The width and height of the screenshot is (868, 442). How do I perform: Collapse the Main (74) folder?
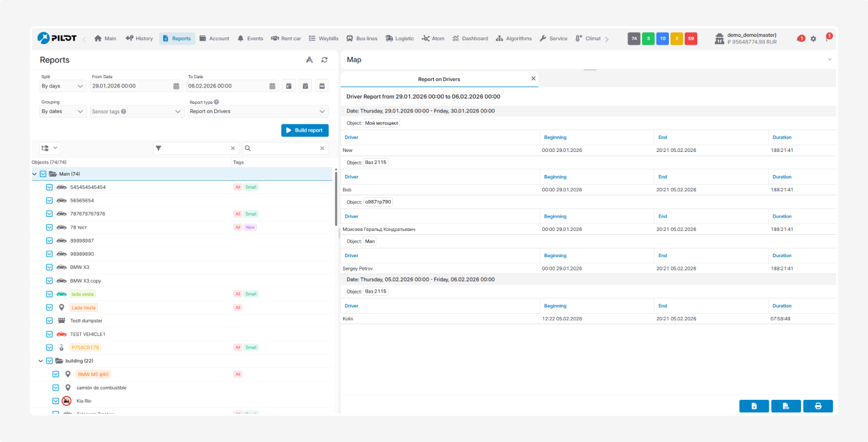(35, 174)
